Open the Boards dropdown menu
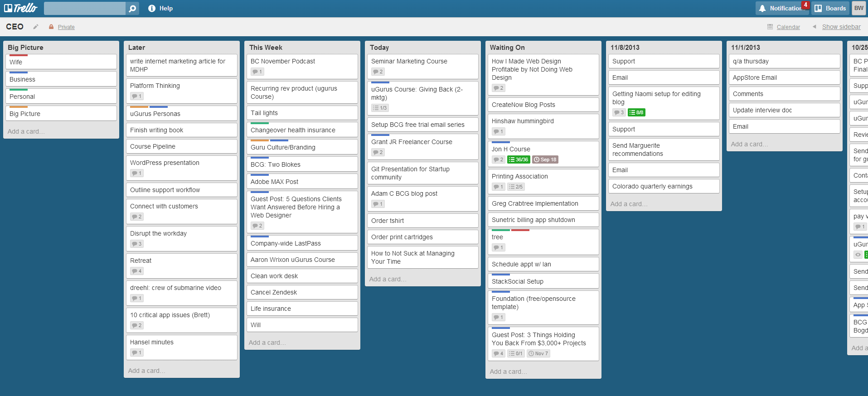Image resolution: width=868 pixels, height=396 pixels. (830, 8)
